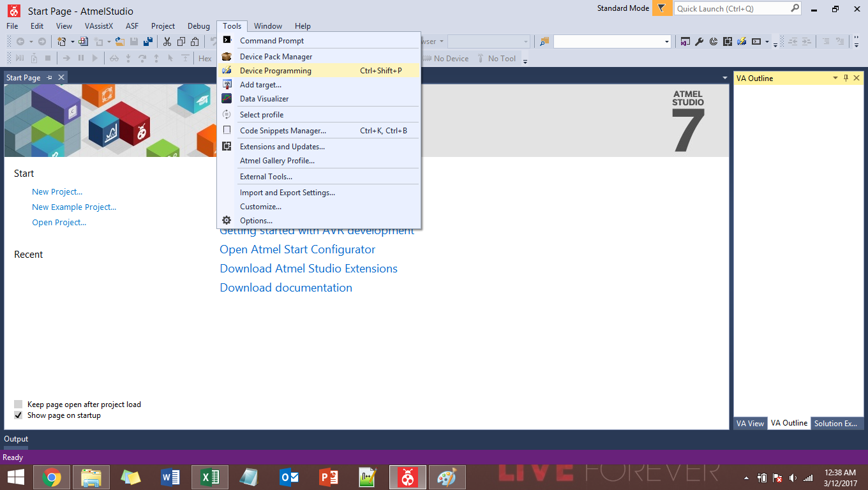This screenshot has height=490, width=868.
Task: Expand the New Project dropdown arrow
Action: tap(72, 41)
